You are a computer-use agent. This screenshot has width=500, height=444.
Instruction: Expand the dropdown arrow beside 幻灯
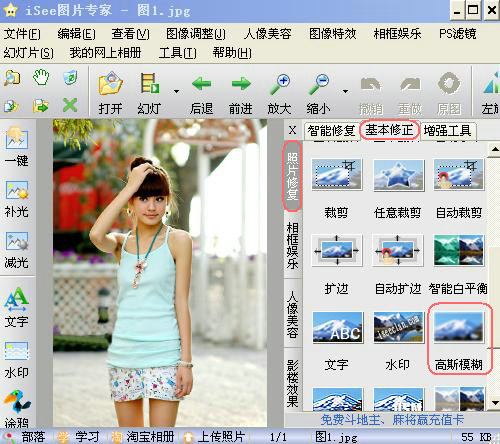coord(176,91)
